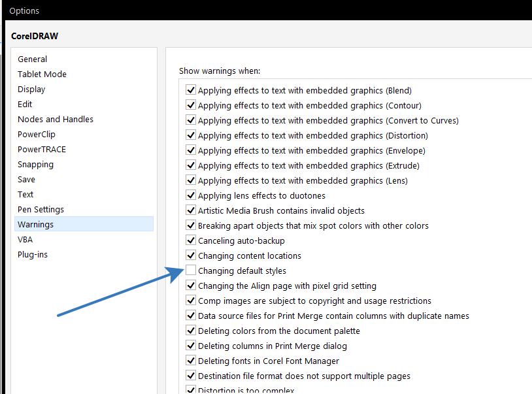Disable Deleting fonts in Corel Font Manager

191,361
